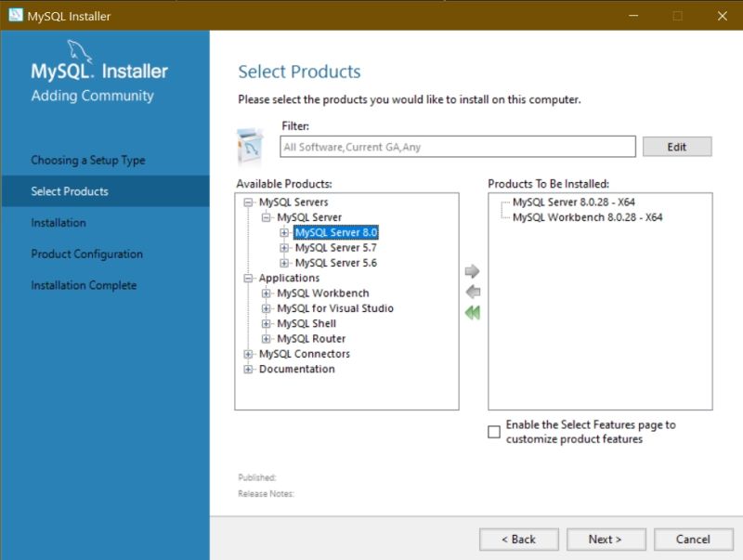Select MySQL Router in the tree
The width and height of the screenshot is (743, 560).
311,339
